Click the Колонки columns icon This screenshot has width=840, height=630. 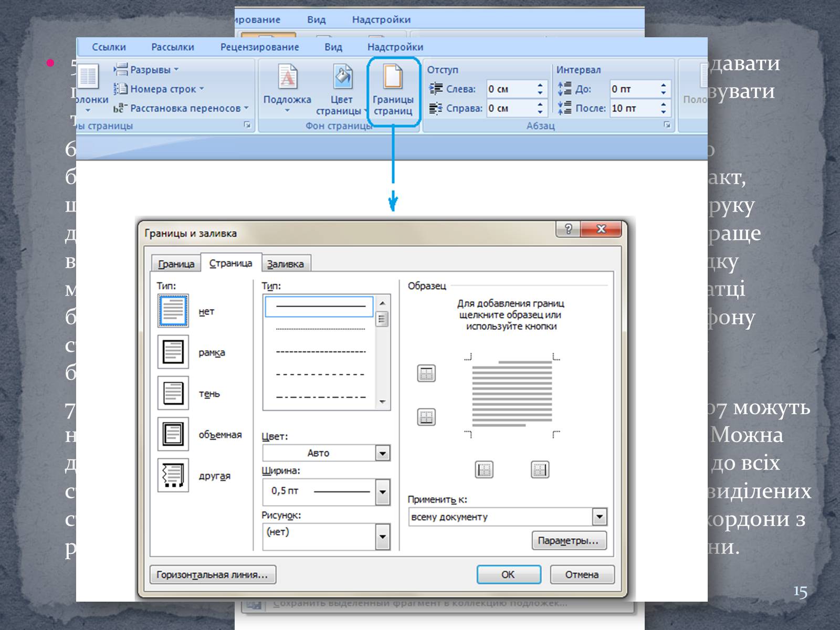[x=88, y=77]
